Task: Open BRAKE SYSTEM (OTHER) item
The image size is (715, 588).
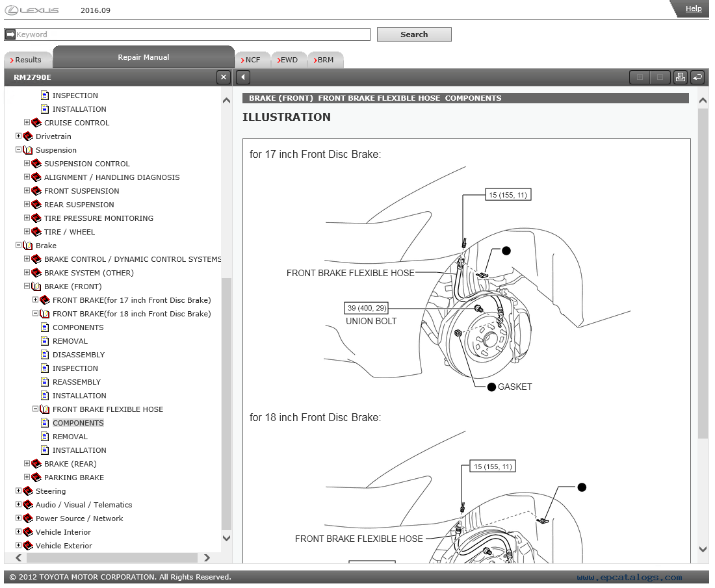Action: click(89, 273)
